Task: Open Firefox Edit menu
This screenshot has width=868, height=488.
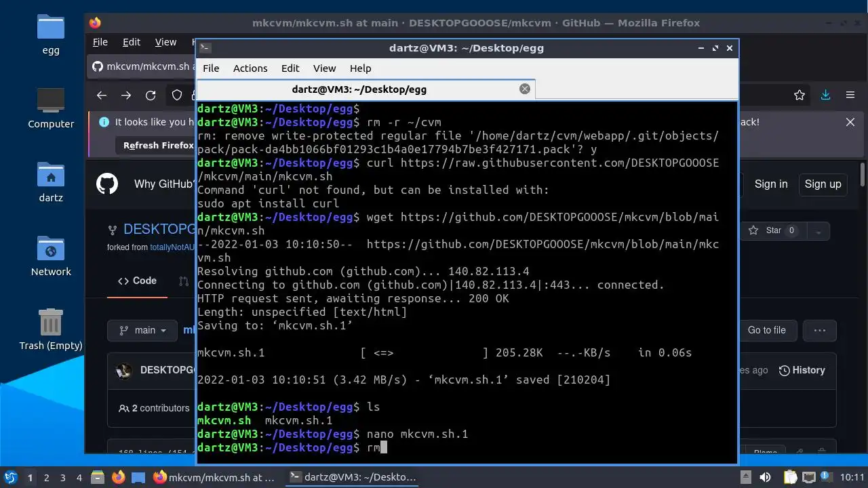Action: tap(132, 42)
